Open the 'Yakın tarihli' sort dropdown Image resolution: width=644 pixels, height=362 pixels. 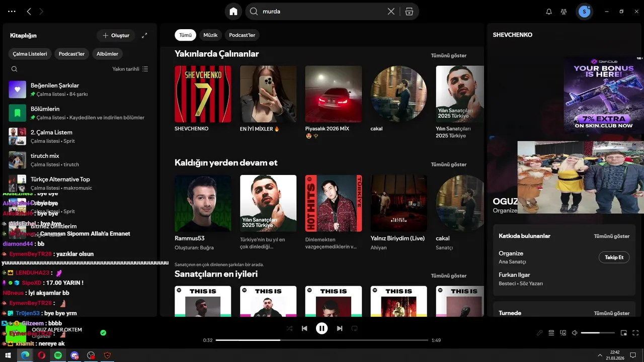click(130, 69)
